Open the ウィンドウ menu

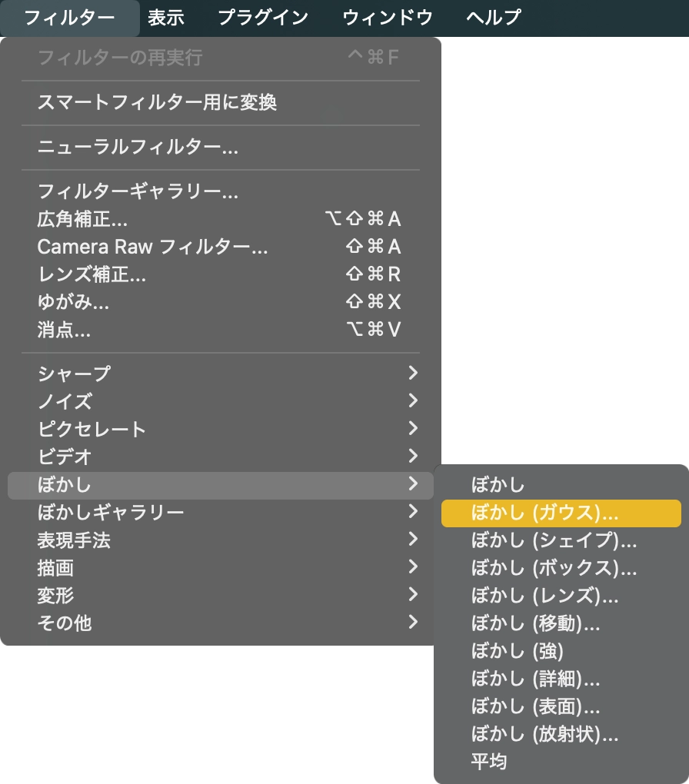(x=388, y=17)
